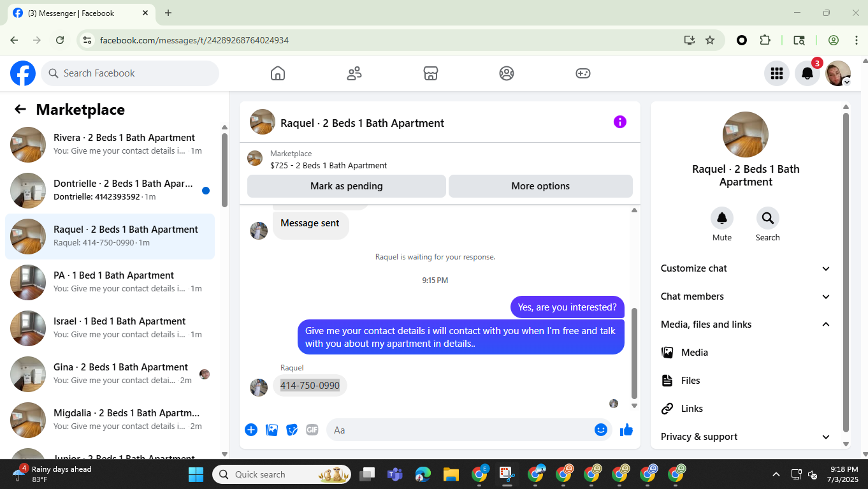Open Migdalia 2 Beds 1 Bath conversation
This screenshot has height=489, width=868.
click(110, 420)
